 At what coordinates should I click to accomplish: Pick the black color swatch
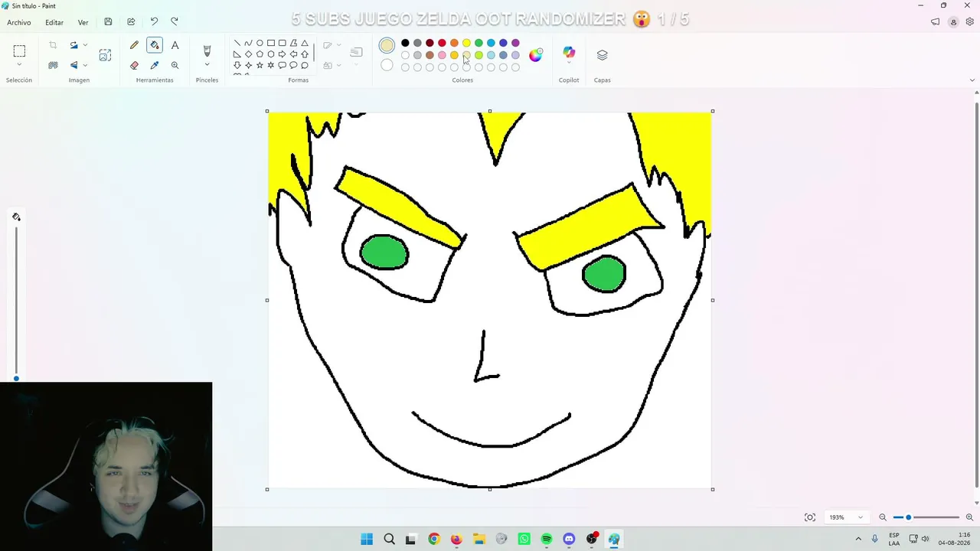405,43
